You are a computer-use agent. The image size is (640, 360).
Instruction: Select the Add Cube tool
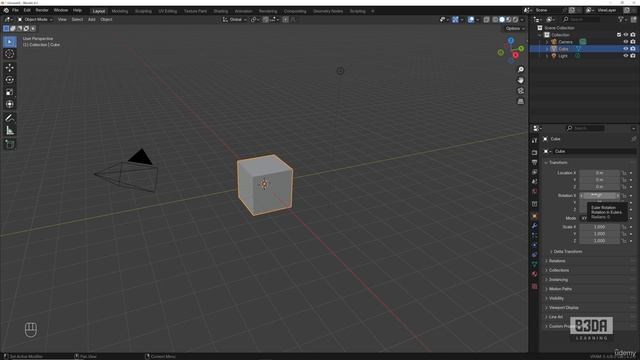pyautogui.click(x=10, y=144)
